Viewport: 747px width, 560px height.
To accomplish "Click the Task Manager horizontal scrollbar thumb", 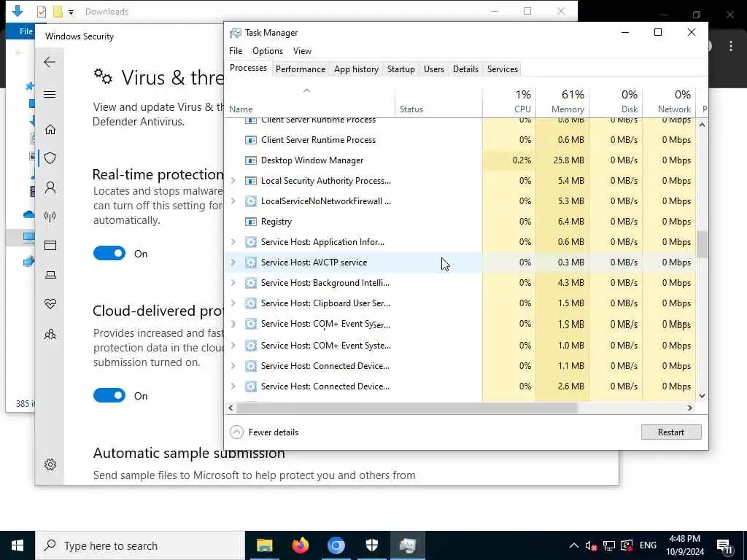I will (407, 408).
